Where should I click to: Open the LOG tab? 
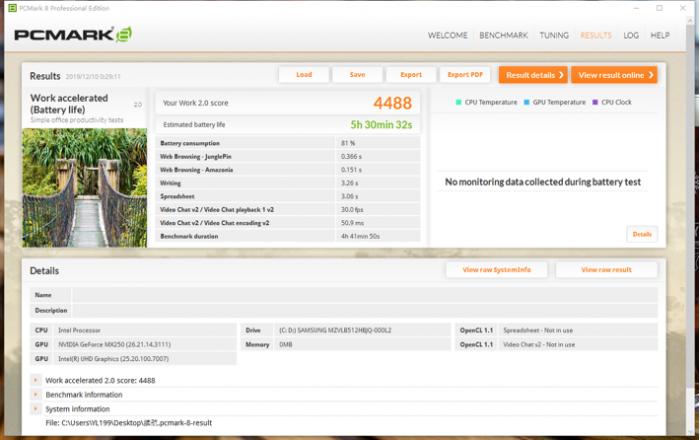(631, 35)
